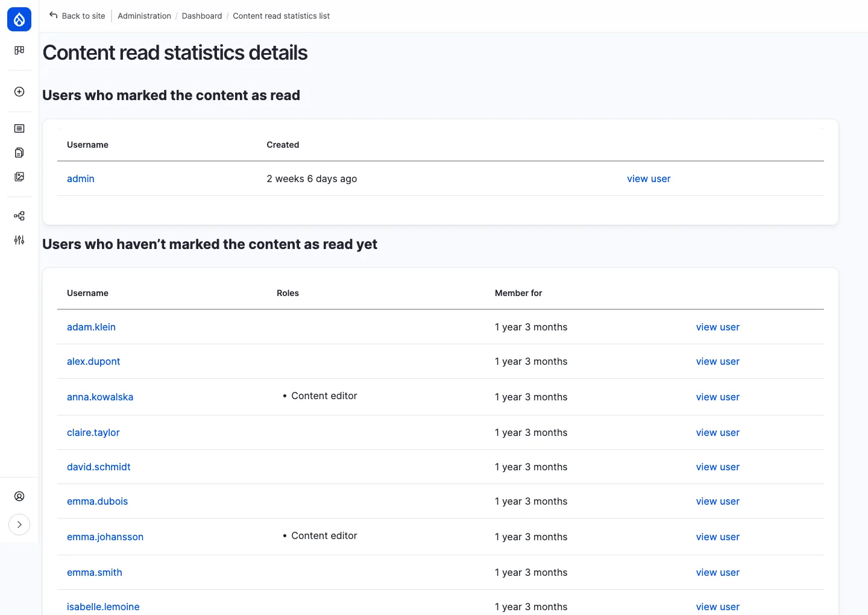This screenshot has height=615, width=868.
Task: Open anna.kowalska username link
Action: (x=100, y=397)
